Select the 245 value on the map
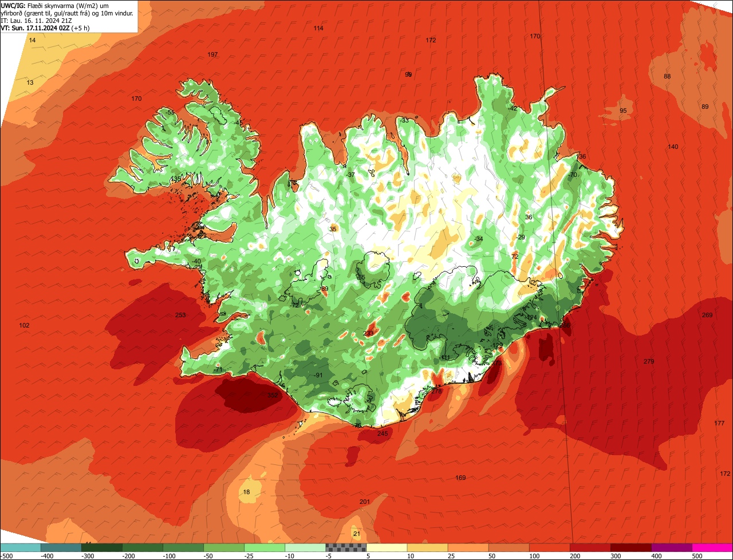This screenshot has height=560, width=733. (x=383, y=433)
